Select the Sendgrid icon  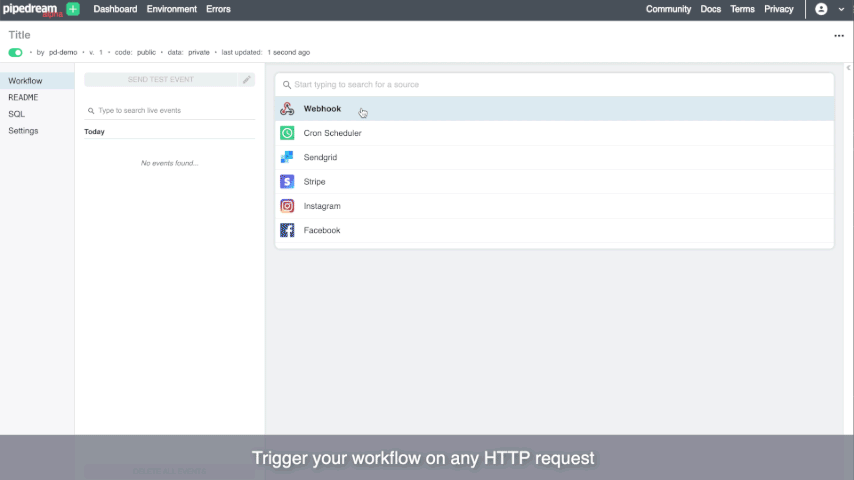coord(287,157)
